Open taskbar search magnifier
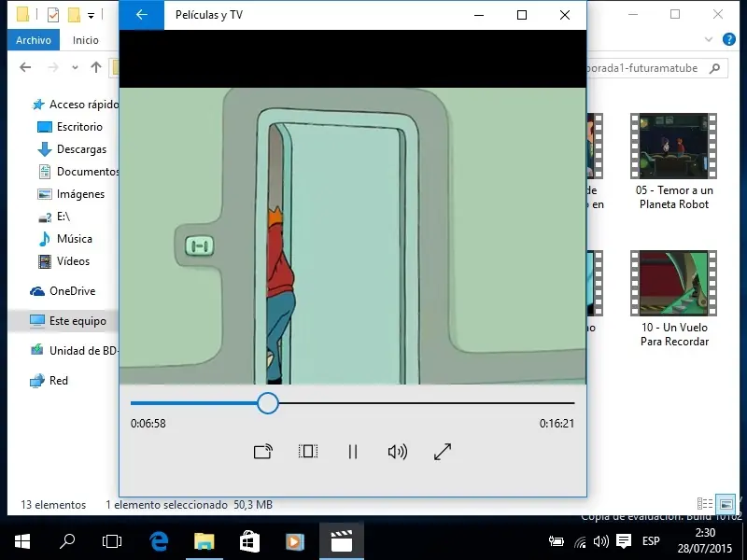The width and height of the screenshot is (747, 560). 67,541
